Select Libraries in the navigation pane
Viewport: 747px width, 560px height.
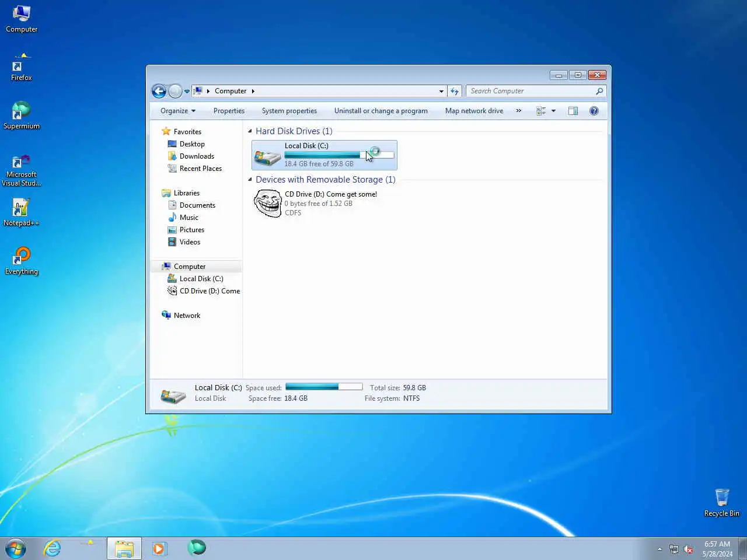click(x=187, y=193)
